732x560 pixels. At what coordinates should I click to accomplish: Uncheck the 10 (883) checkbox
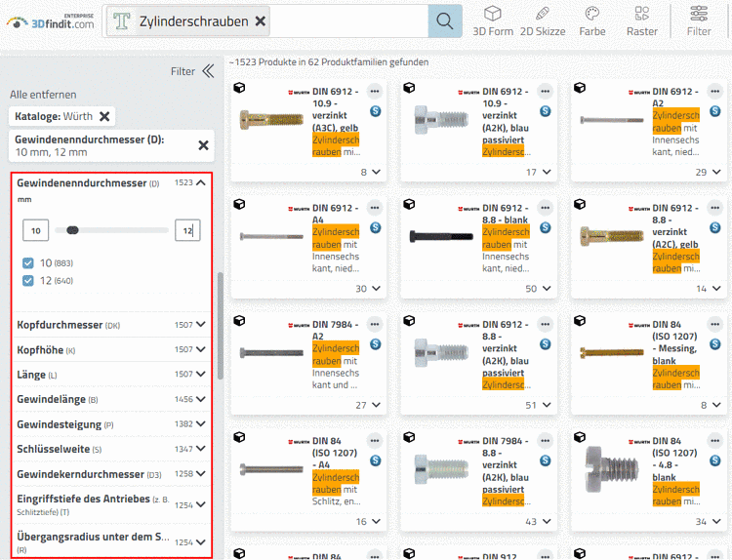tap(28, 263)
